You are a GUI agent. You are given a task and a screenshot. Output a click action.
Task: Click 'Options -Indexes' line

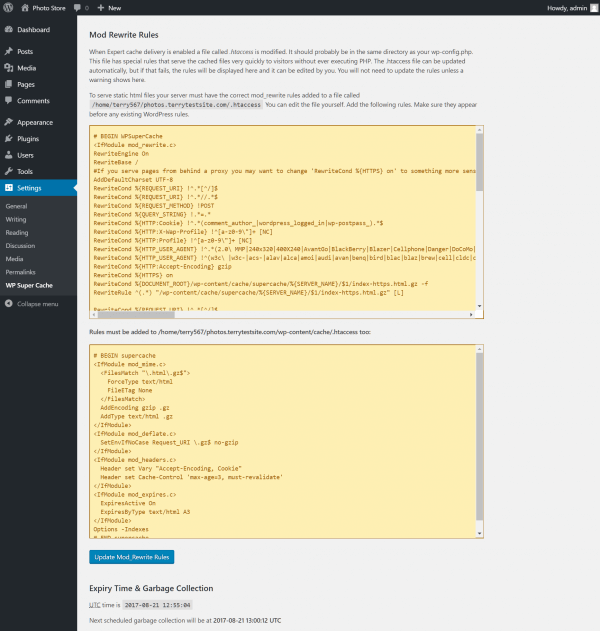[121, 529]
